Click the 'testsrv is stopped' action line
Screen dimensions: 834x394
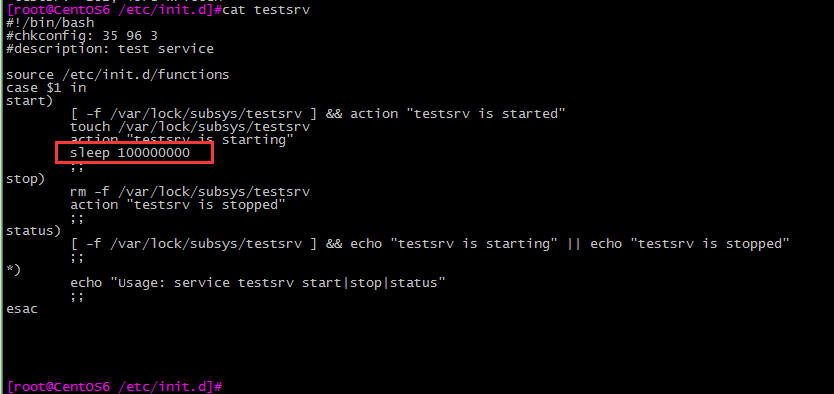(178, 205)
